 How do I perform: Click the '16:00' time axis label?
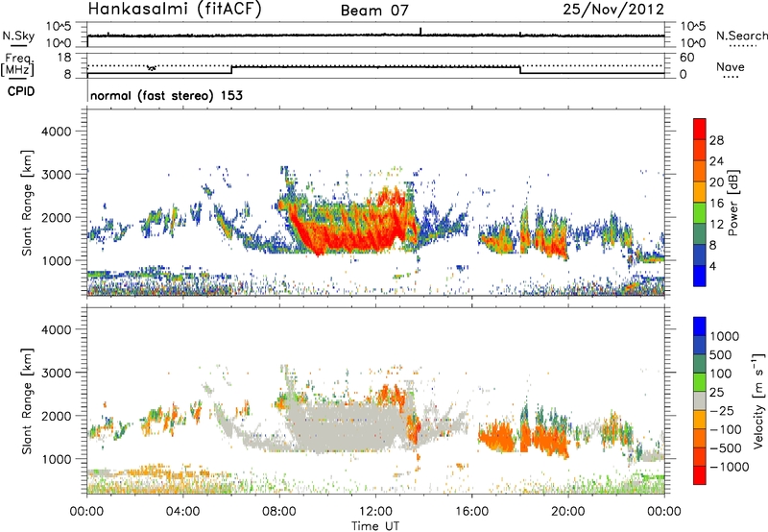click(471, 512)
